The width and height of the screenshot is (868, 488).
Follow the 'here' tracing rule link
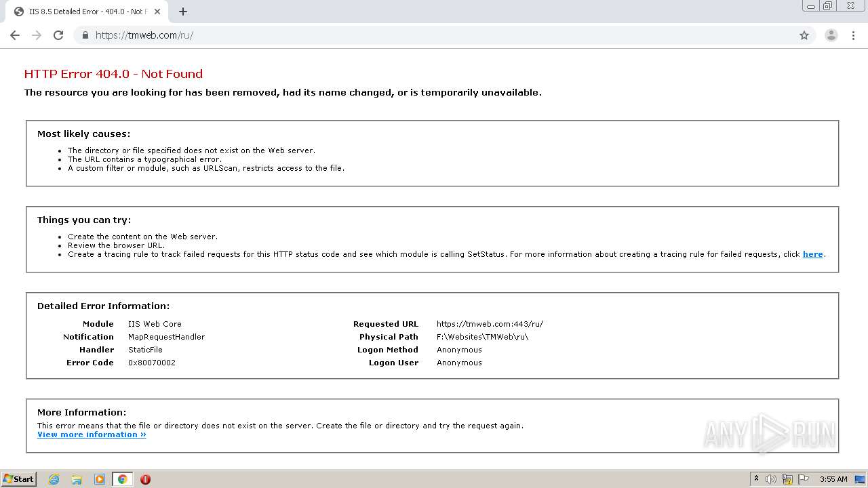812,254
